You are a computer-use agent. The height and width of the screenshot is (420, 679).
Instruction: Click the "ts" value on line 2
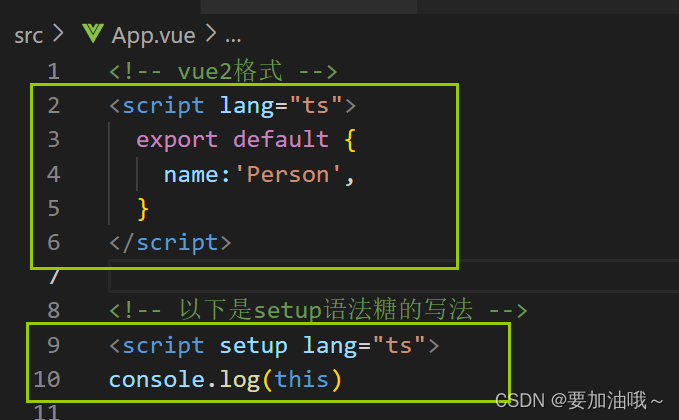(x=316, y=105)
